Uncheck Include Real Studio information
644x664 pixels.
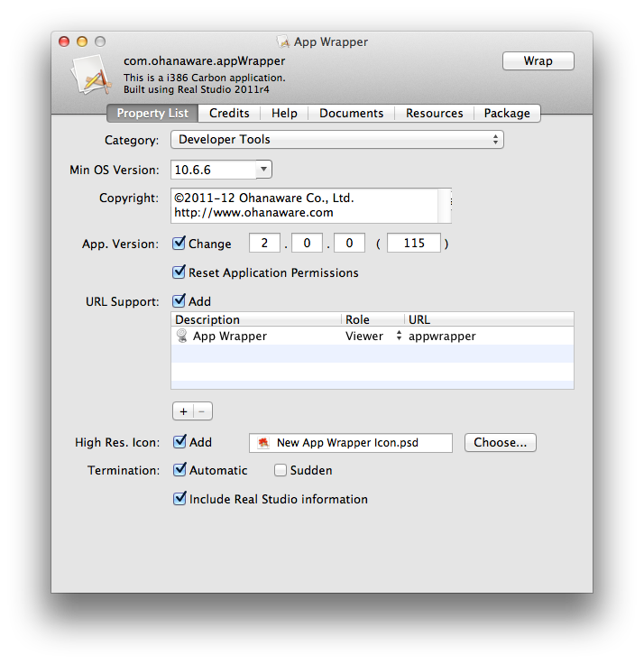click(x=179, y=498)
